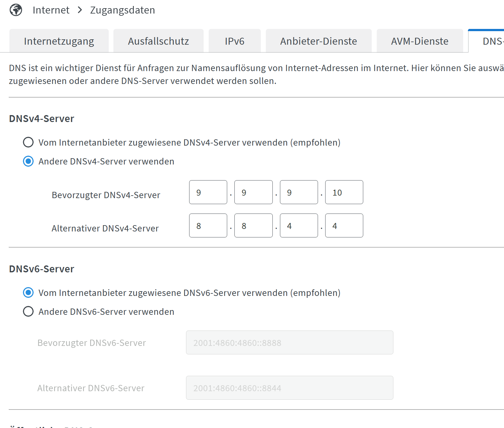Image resolution: width=504 pixels, height=428 pixels.
Task: Open the Anbieter-Dienste tab
Action: (319, 41)
